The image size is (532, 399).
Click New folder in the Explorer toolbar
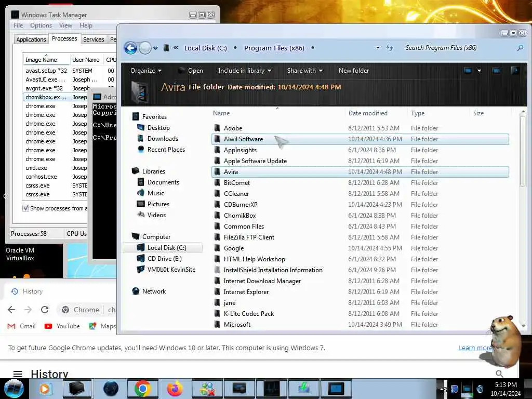tap(353, 71)
